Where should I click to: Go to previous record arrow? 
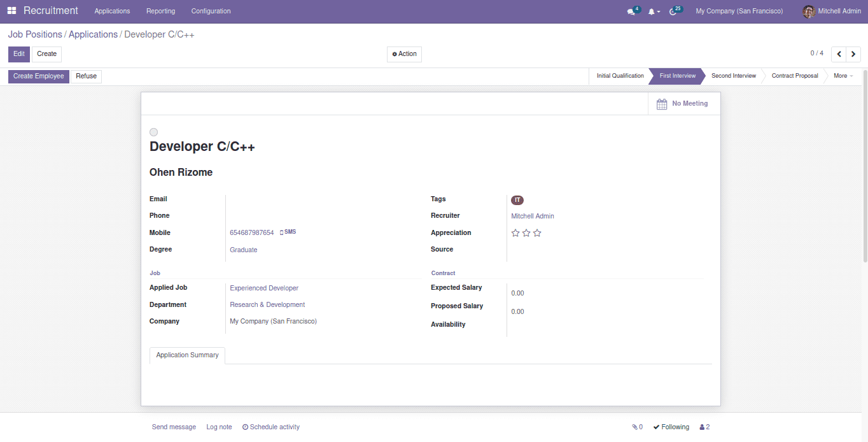(x=839, y=54)
